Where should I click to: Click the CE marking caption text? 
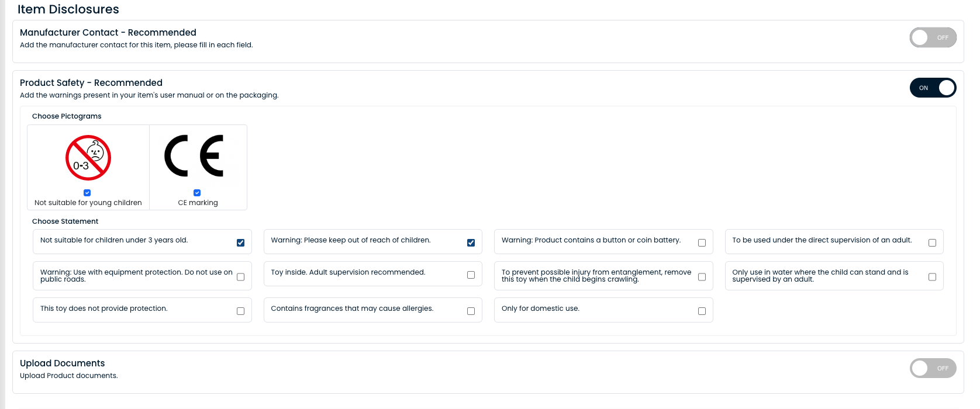point(198,203)
